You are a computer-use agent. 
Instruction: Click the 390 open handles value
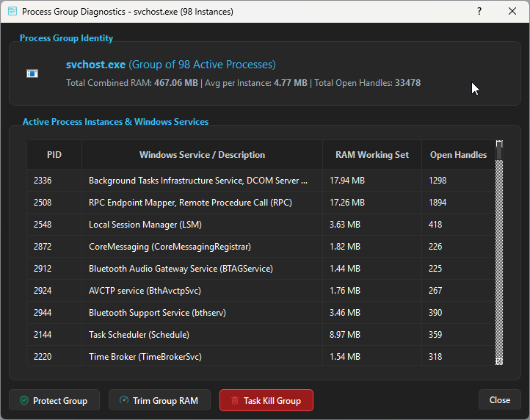point(435,312)
